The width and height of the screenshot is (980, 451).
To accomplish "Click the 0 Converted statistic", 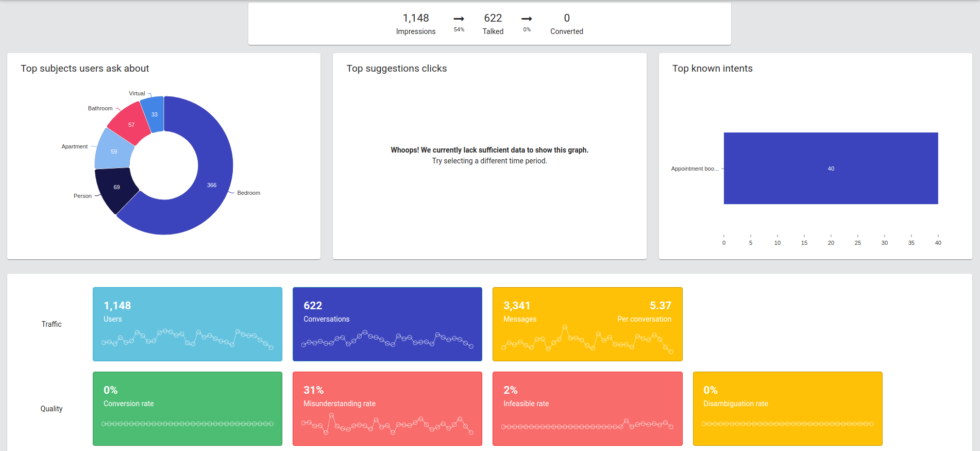I will pos(567,24).
